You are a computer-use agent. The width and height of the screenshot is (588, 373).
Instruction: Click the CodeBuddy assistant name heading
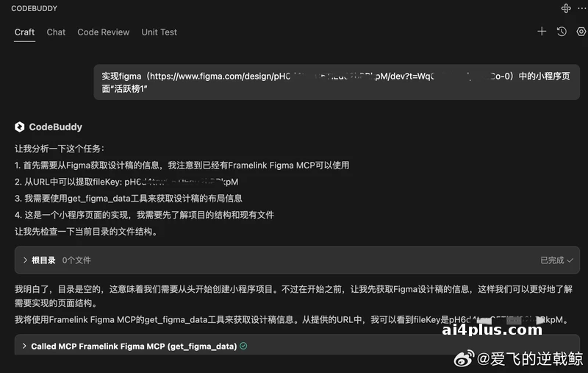(56, 127)
